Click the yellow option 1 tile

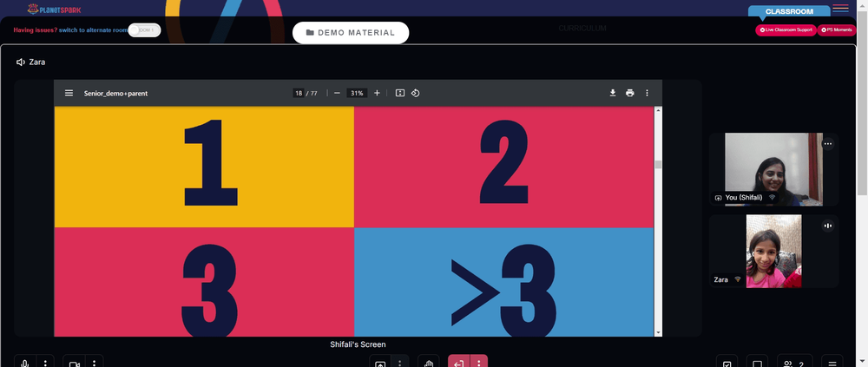204,167
